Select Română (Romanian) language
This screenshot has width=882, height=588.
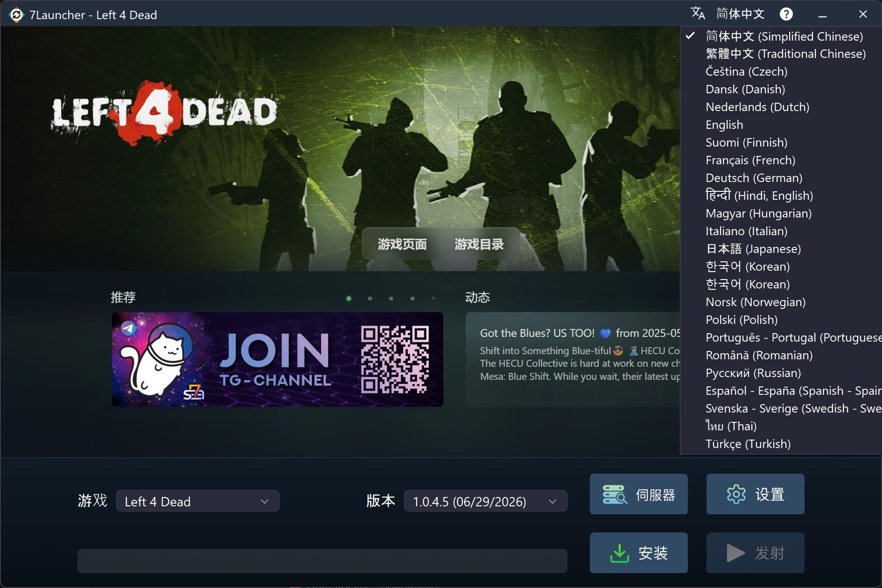[781, 356]
